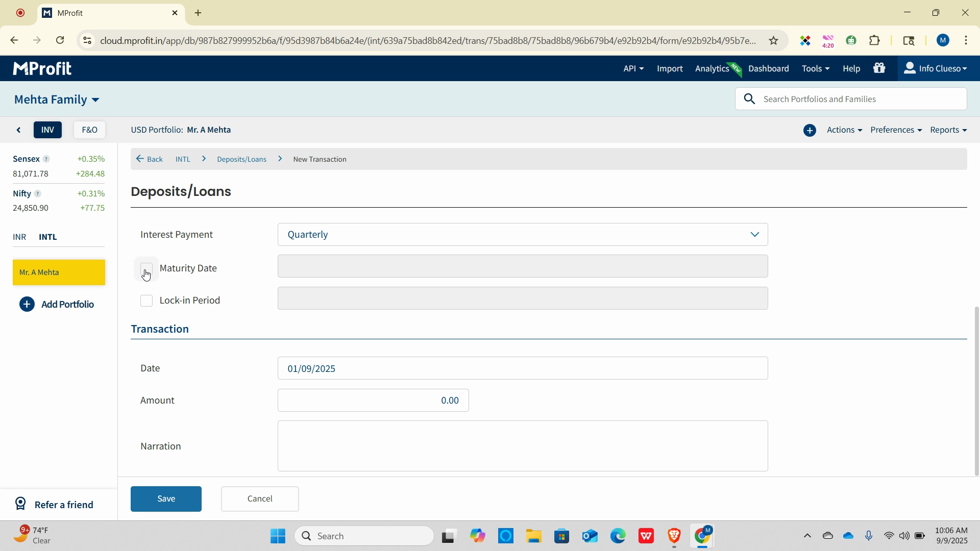The height and width of the screenshot is (551, 980).
Task: Open the Tools menu
Action: 815,68
